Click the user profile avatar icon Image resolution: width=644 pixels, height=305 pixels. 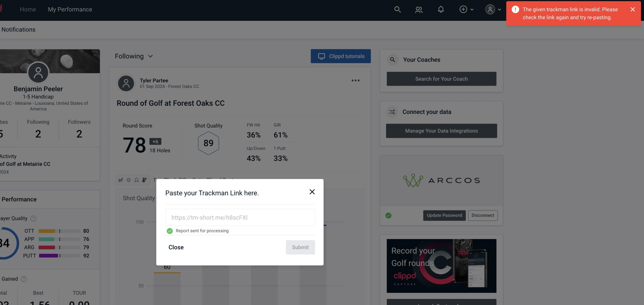coord(490,9)
